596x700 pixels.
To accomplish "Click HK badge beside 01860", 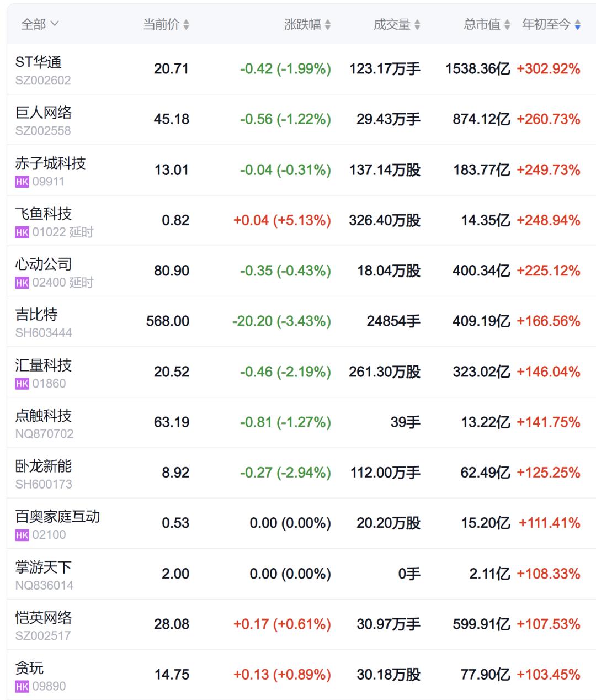I will tap(22, 384).
